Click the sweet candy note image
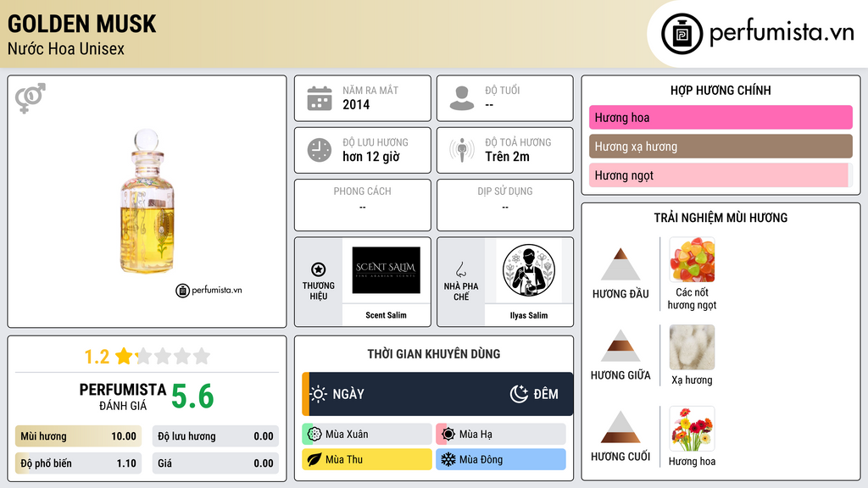Image resolution: width=868 pixels, height=488 pixels. 692,260
